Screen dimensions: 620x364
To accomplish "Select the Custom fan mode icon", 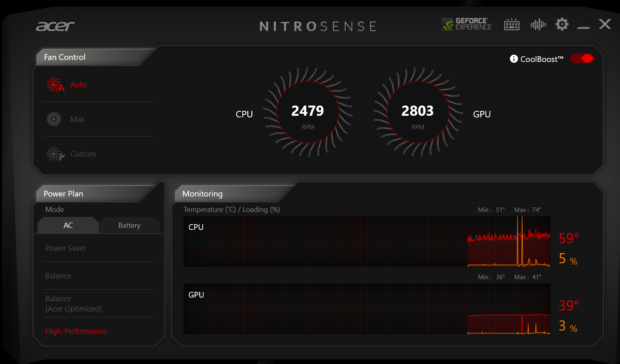I will tap(55, 154).
